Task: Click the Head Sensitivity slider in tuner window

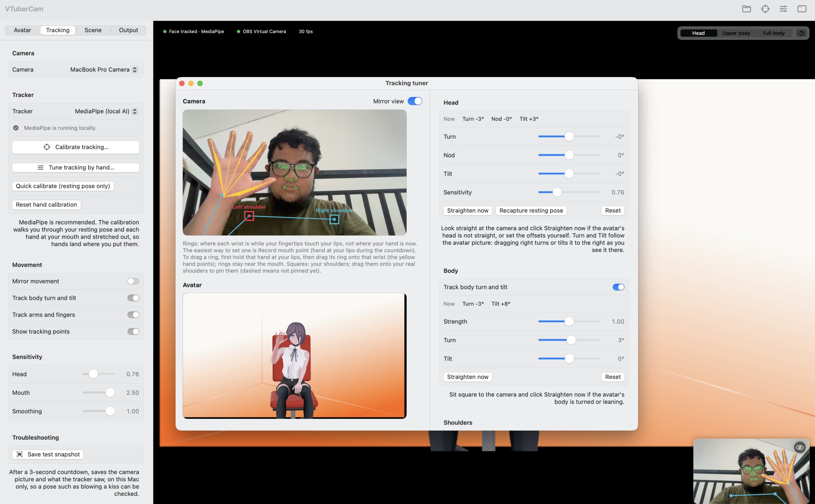Action: pyautogui.click(x=569, y=192)
